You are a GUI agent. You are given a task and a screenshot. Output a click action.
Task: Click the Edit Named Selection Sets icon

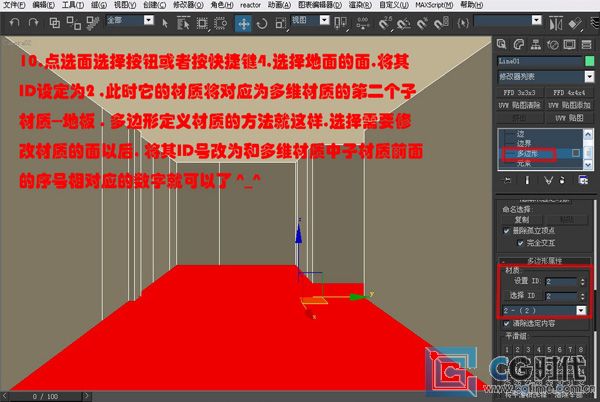463,24
